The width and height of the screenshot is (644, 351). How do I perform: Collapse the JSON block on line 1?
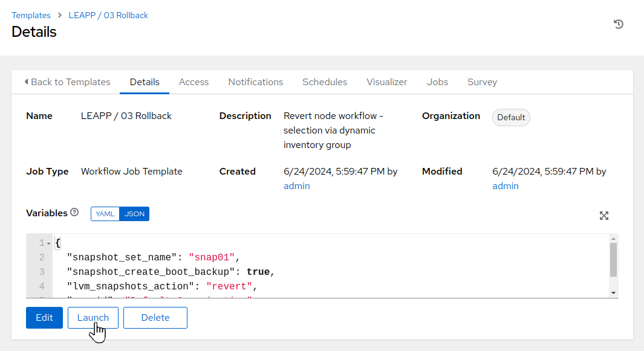[48, 243]
